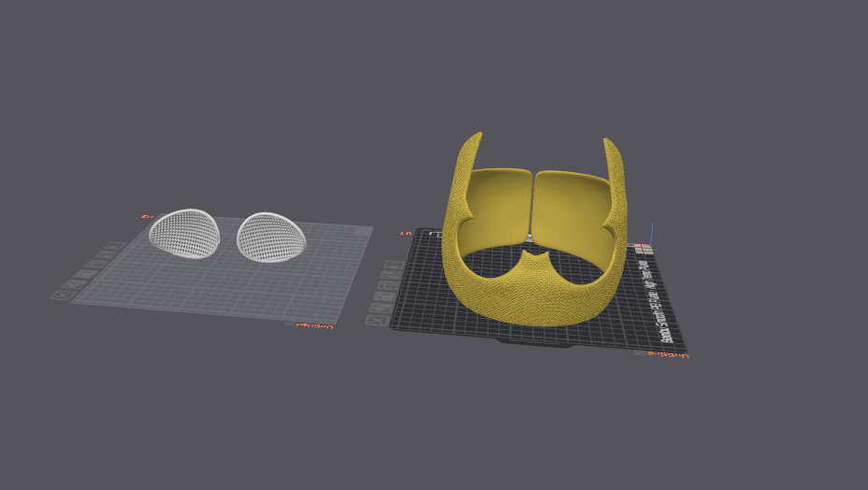The height and width of the screenshot is (490, 868).
Task: Click the orange name label of gray plate
Action: click(x=314, y=326)
